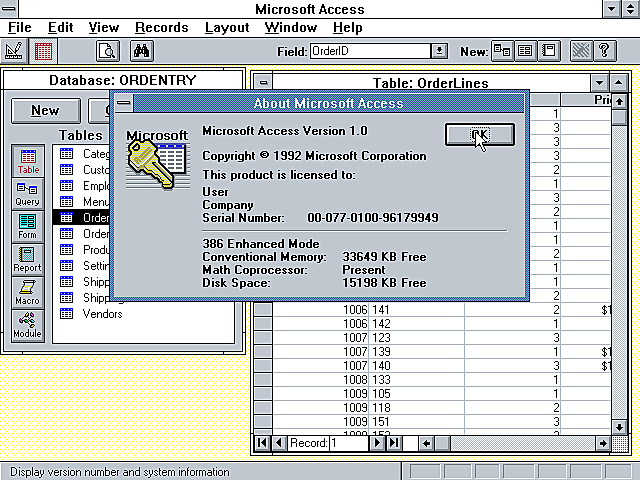Viewport: 640px width, 480px height.
Task: Select the Table object button
Action: (28, 161)
